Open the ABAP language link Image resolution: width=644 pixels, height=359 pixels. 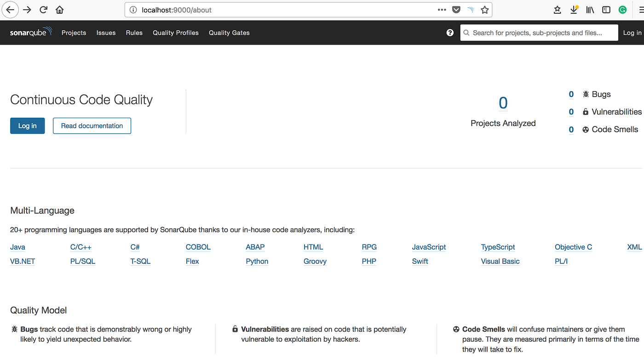(255, 247)
